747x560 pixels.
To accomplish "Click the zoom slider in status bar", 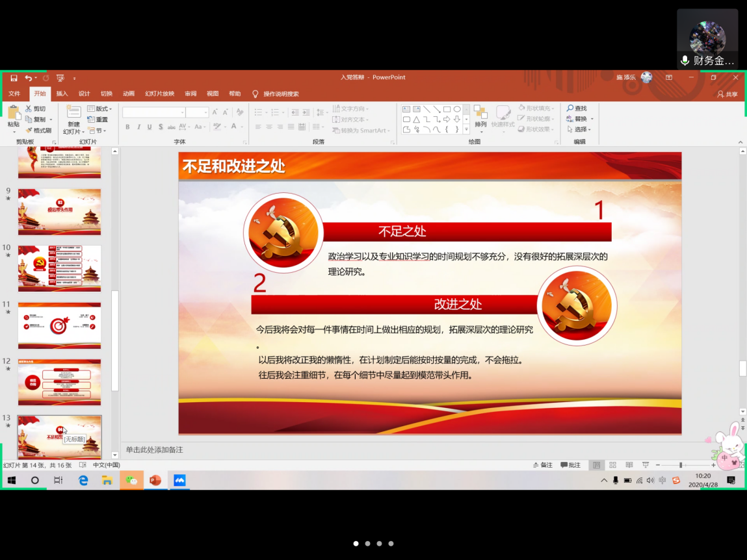I will coord(681,465).
